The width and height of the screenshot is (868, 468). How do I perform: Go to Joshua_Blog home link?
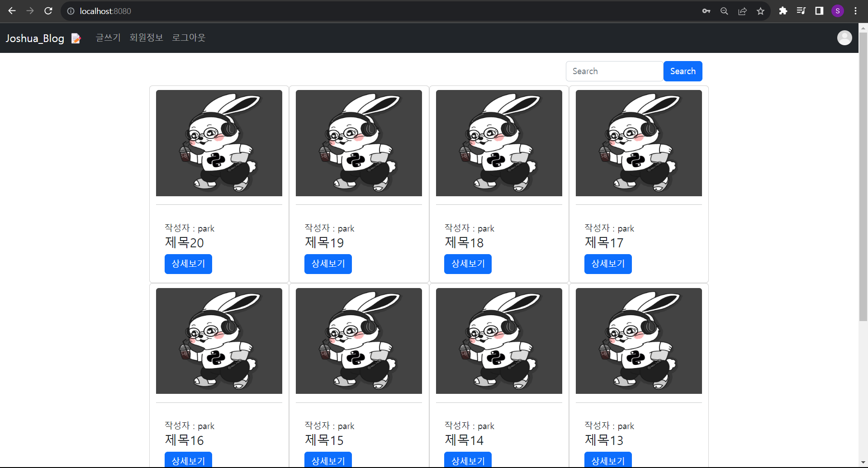pos(35,38)
